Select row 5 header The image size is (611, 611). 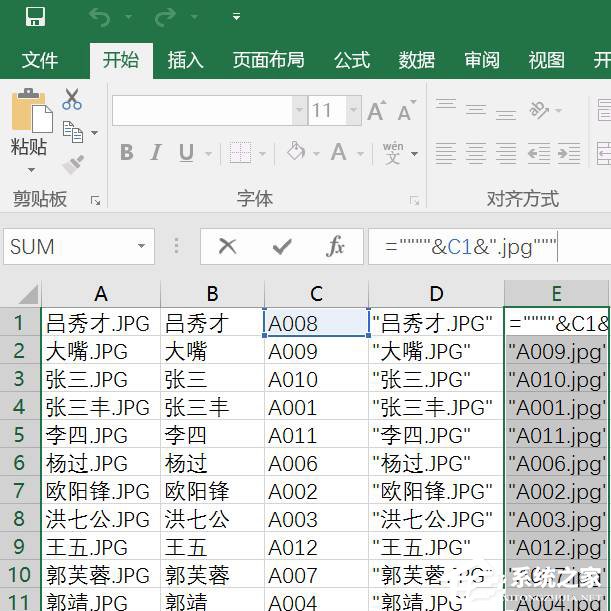point(19,434)
